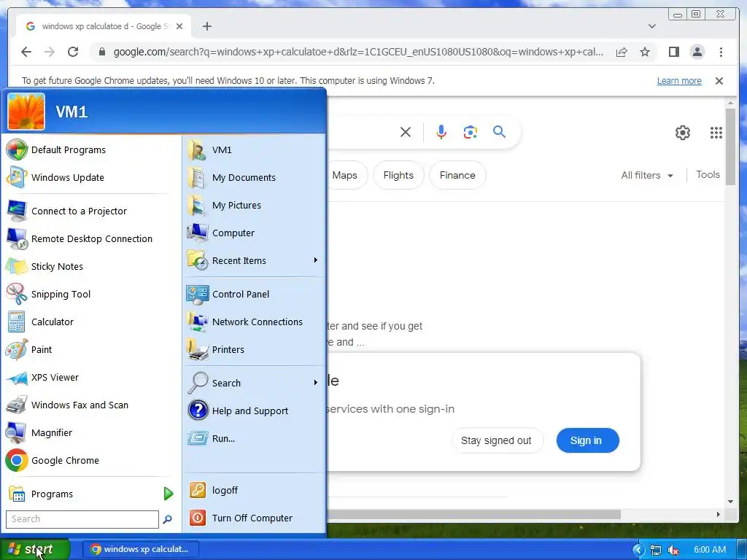The image size is (747, 560).
Task: Click the Google search magnifier button
Action: (x=499, y=131)
